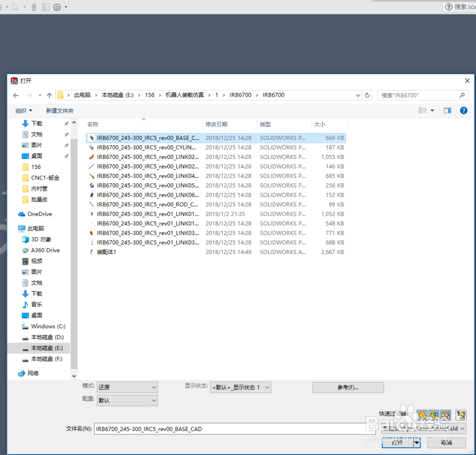Open the view options dropdown arrow
The width and height of the screenshot is (476, 455).
click(432, 110)
